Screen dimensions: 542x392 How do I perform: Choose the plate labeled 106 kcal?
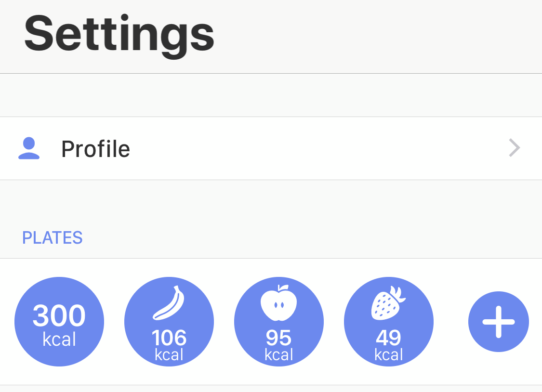pyautogui.click(x=169, y=322)
